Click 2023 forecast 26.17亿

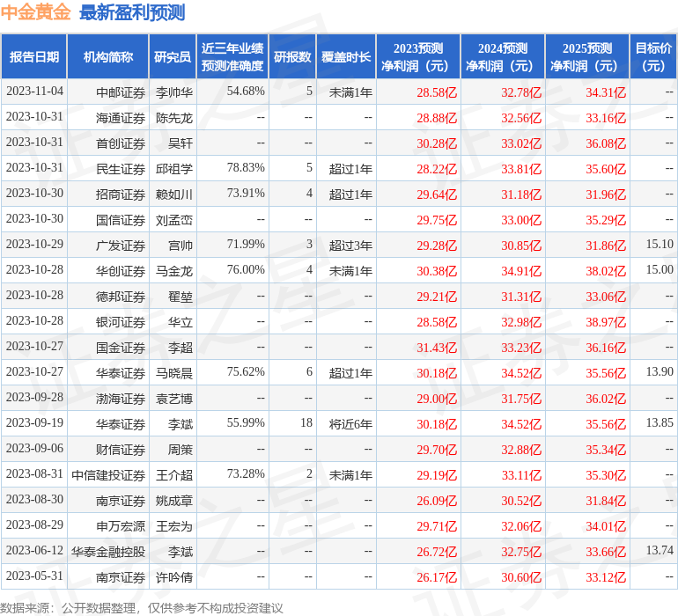point(436,576)
